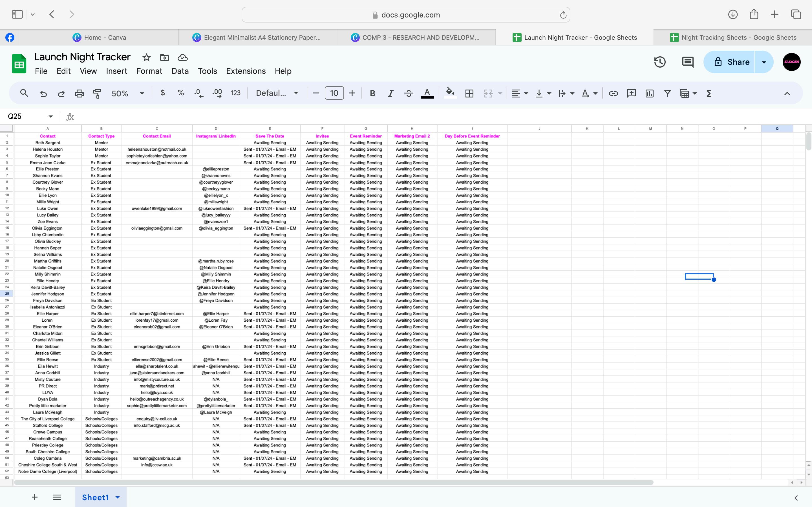Toggle strikethrough formatting
Screen dimensions: 812x507
(x=408, y=93)
